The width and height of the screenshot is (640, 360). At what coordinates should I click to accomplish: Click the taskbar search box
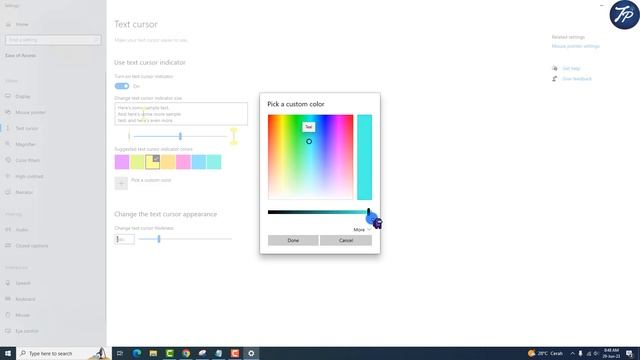(64, 353)
